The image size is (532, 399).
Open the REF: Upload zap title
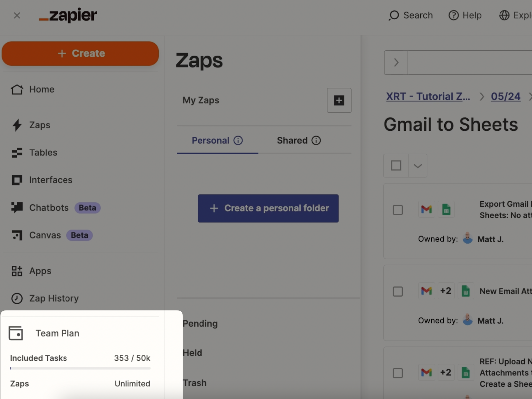pyautogui.click(x=505, y=373)
